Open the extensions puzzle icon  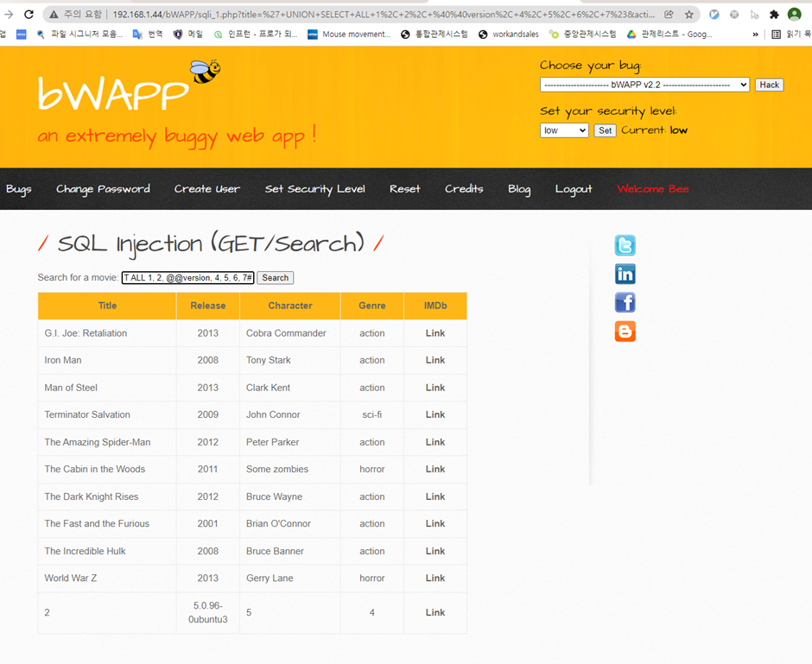pos(774,15)
